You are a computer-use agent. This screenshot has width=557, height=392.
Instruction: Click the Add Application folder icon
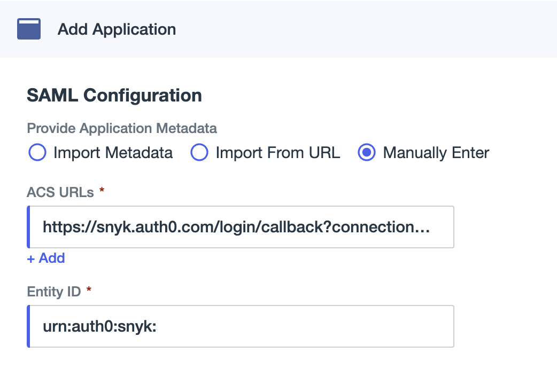[28, 29]
